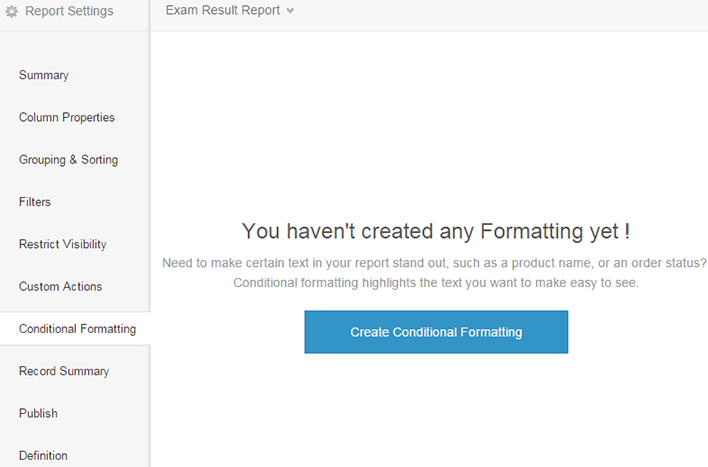Screen dimensions: 708x467
Task: Click the Exam Result Report title
Action: (223, 11)
